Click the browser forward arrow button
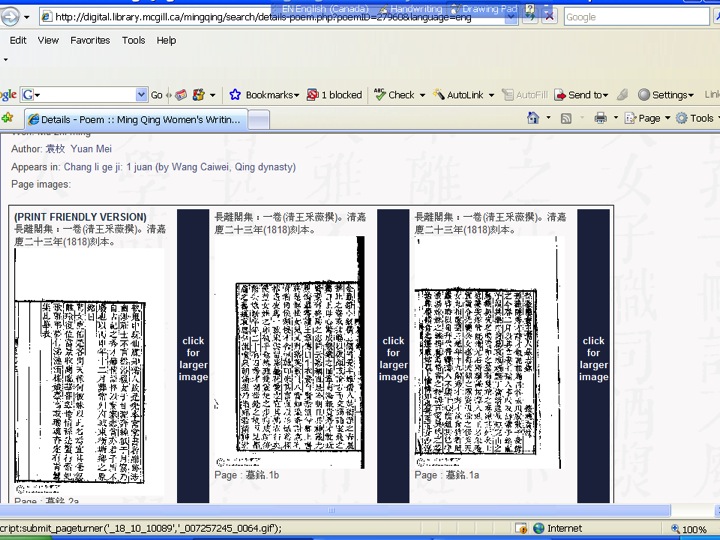The width and height of the screenshot is (720, 540). tap(9, 17)
